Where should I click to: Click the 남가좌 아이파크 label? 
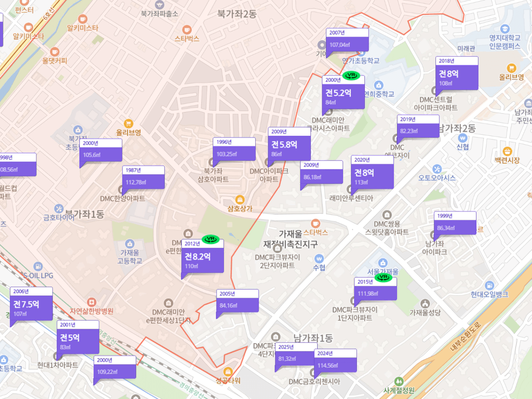pyautogui.click(x=435, y=248)
